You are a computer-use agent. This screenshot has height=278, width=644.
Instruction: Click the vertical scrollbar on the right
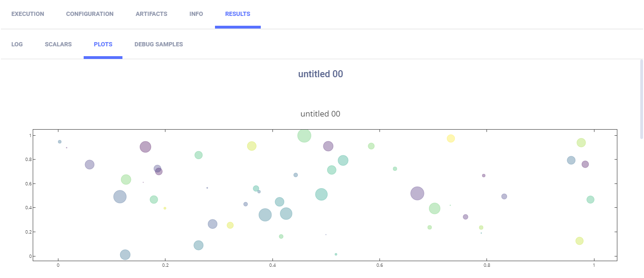[x=641, y=99]
